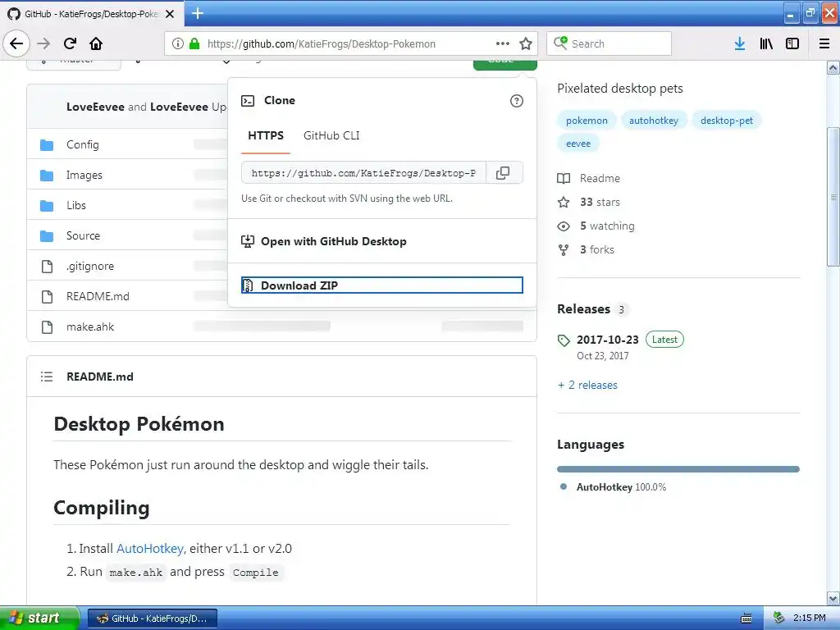Click the Clone terminal icon
Viewport: 840px width, 630px height.
(x=248, y=101)
